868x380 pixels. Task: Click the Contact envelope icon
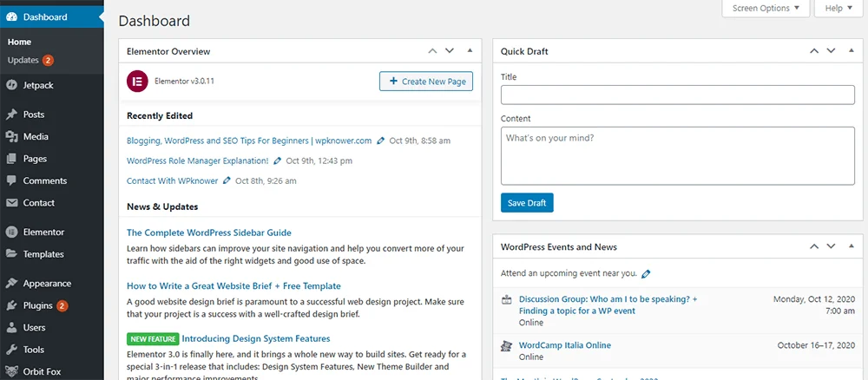[11, 203]
